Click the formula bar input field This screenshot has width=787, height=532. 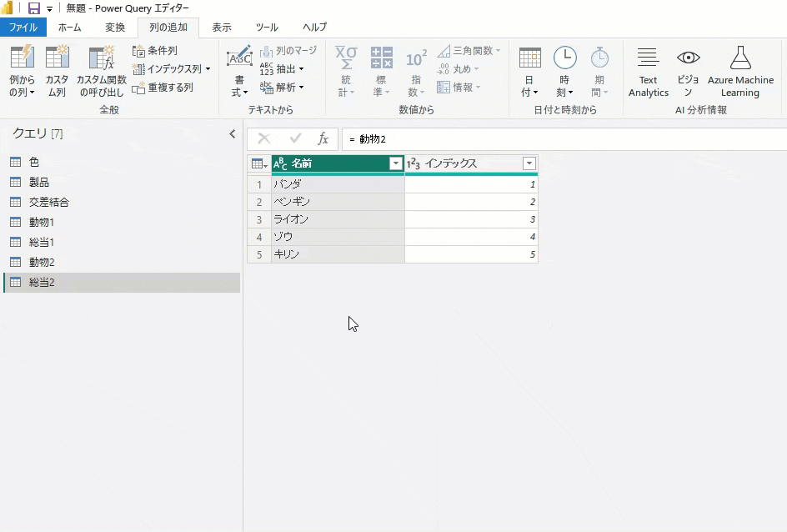tap(564, 139)
